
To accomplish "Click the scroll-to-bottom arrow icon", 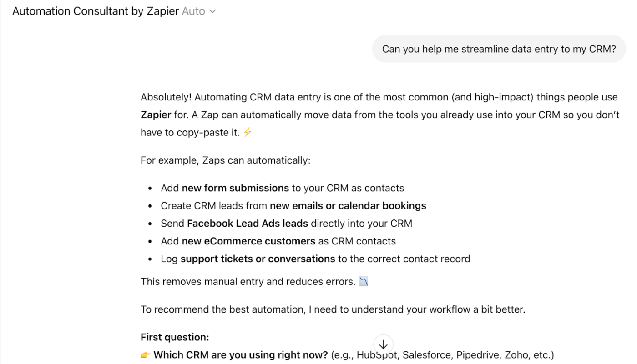I will [x=383, y=344].
